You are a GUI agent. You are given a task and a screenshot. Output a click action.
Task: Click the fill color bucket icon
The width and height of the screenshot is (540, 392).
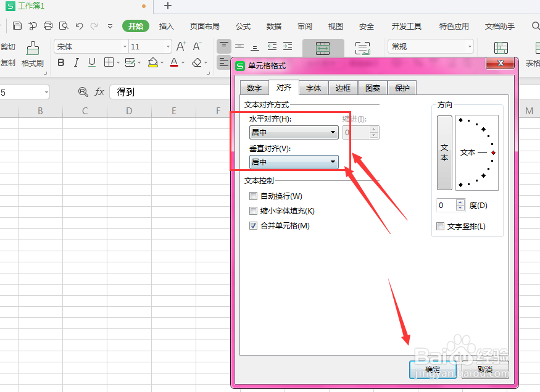(154, 62)
